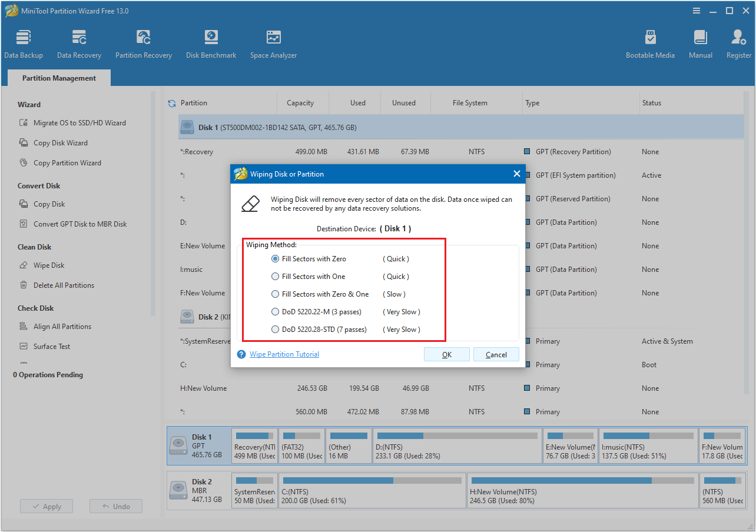The image size is (756, 532).
Task: Click the help icon beside Wipe Partition Tutorial
Action: 241,354
